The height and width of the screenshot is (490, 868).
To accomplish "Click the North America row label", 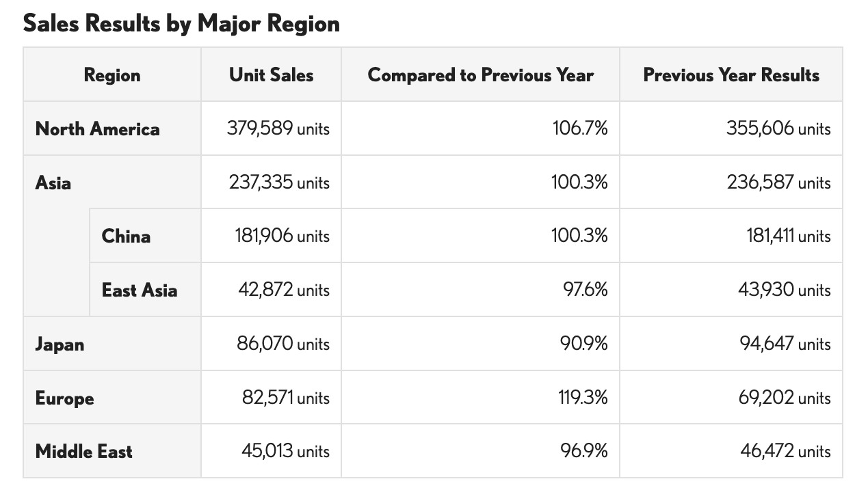I will tap(98, 129).
